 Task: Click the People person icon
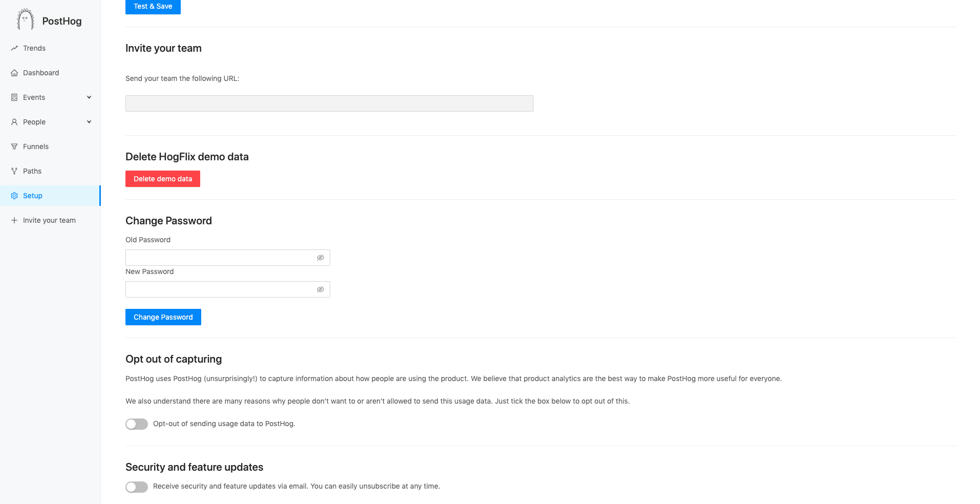tap(14, 122)
